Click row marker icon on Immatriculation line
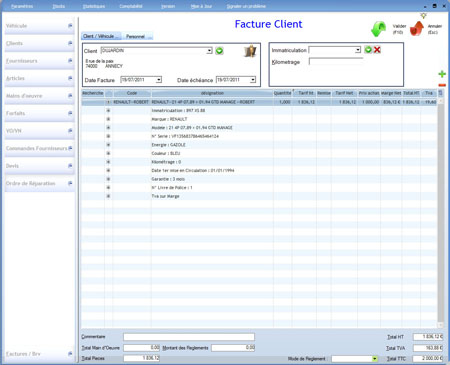The image size is (450, 365). [108, 110]
